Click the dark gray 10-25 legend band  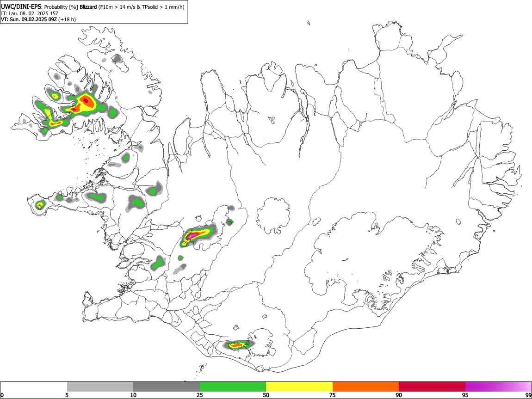pos(167,387)
